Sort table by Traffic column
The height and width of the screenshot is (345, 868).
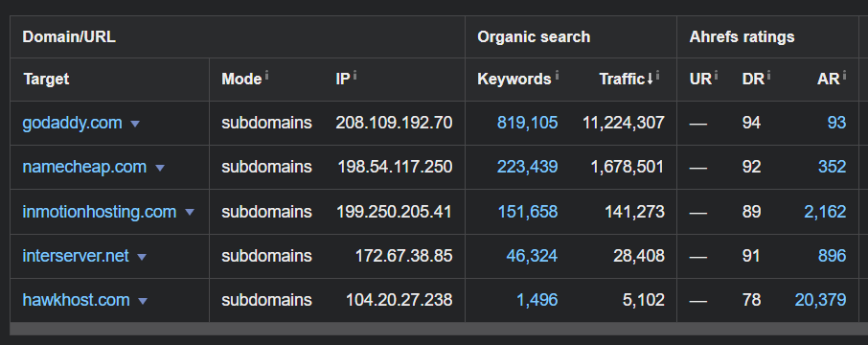[626, 80]
